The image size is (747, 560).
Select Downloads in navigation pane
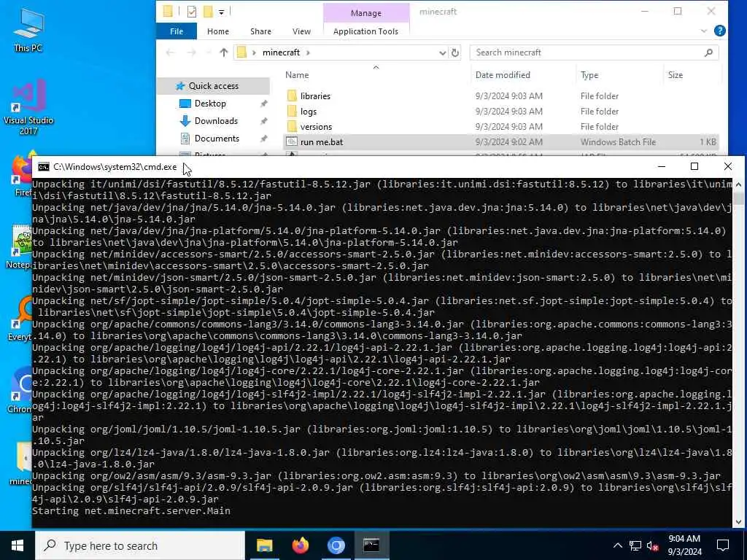click(x=216, y=121)
